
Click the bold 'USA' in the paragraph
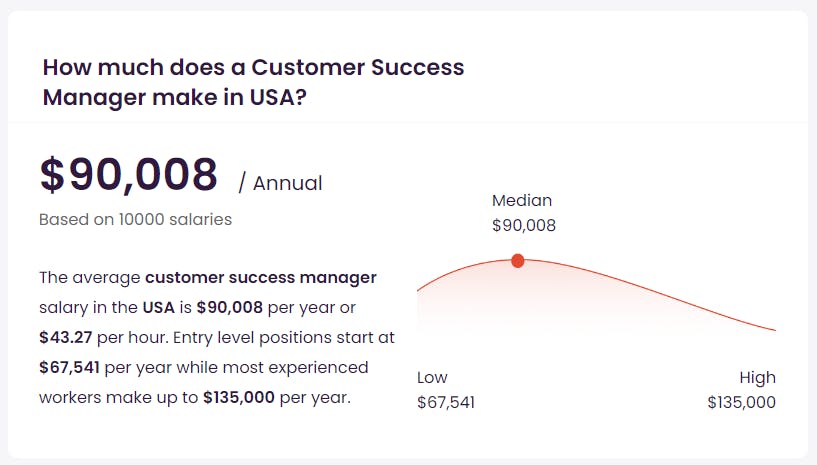(x=158, y=307)
